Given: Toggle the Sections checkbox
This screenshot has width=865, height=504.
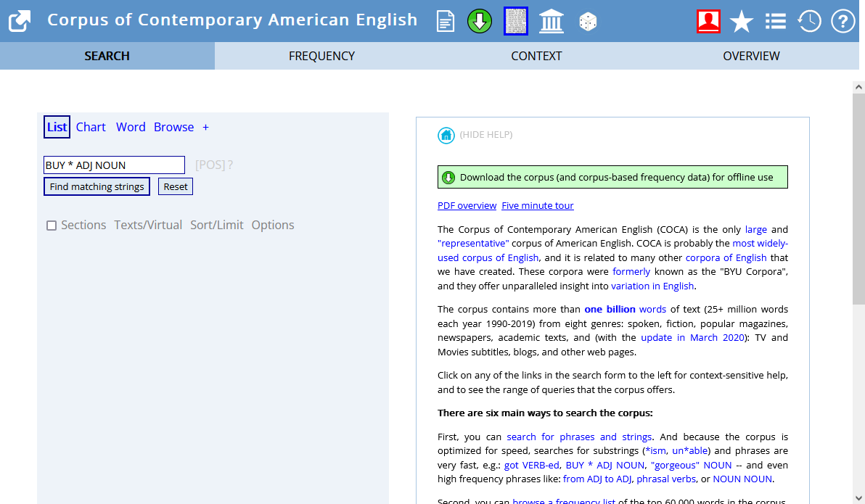Looking at the screenshot, I should click(x=52, y=226).
